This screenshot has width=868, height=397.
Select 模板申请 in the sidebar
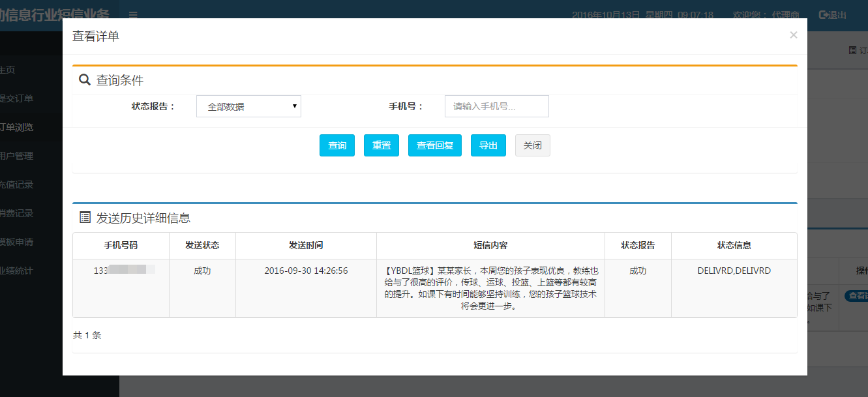click(17, 242)
